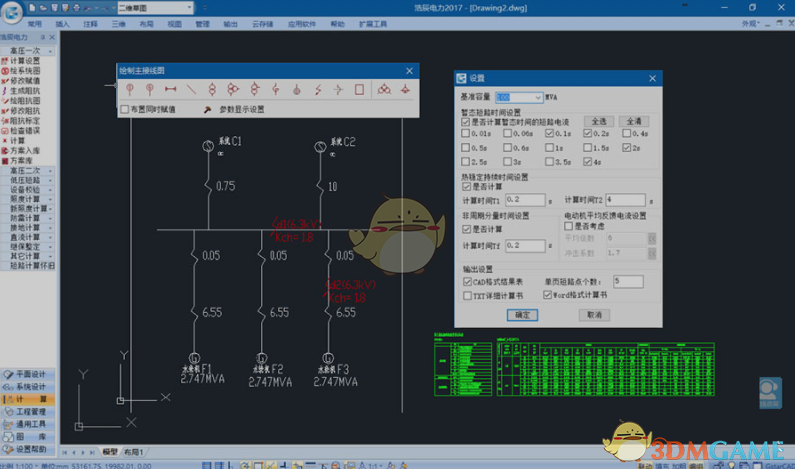Select the diagonal line tool in 绘制主接线图
This screenshot has width=795, height=469.
pyautogui.click(x=191, y=89)
